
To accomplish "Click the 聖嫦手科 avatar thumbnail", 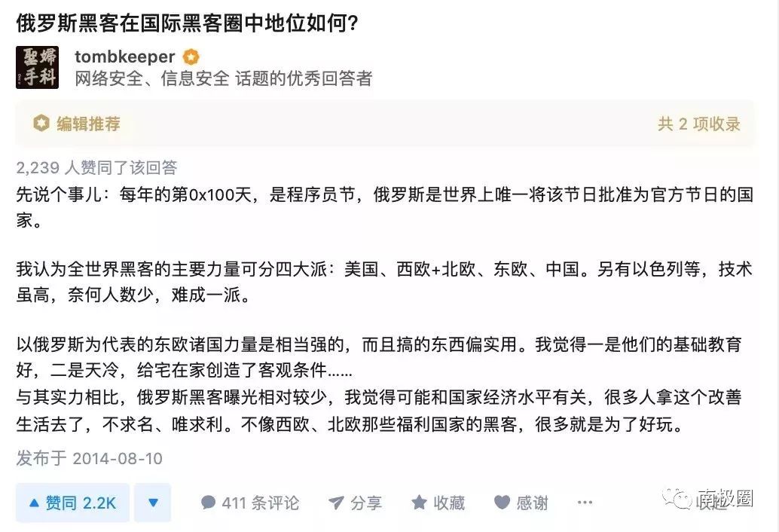I will point(38,67).
